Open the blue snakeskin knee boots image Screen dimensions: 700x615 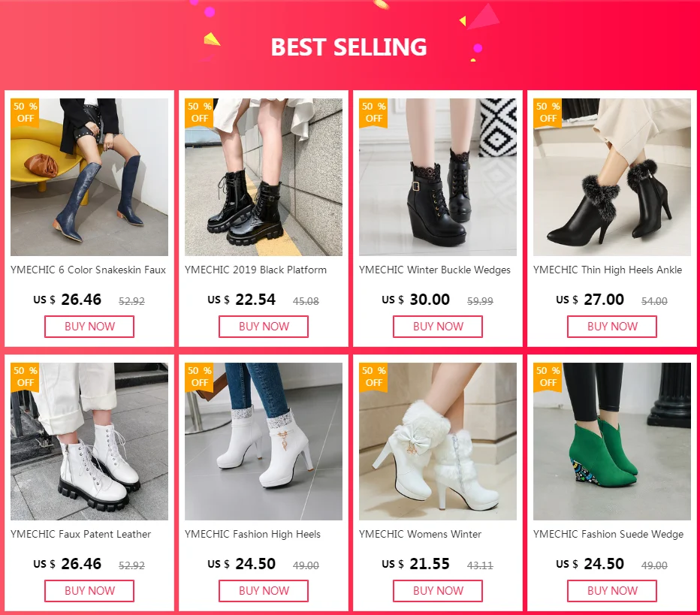(89, 177)
